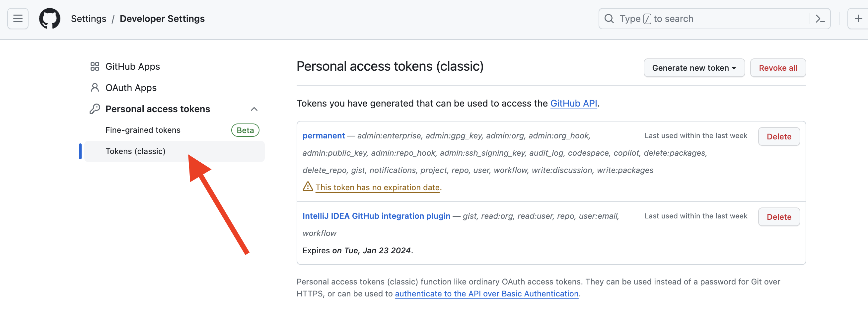The width and height of the screenshot is (868, 320).
Task: Open the command palette icon
Action: click(820, 19)
